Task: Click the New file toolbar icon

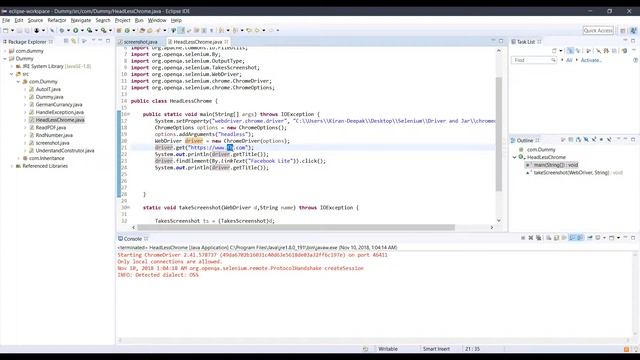Action: click(x=6, y=30)
